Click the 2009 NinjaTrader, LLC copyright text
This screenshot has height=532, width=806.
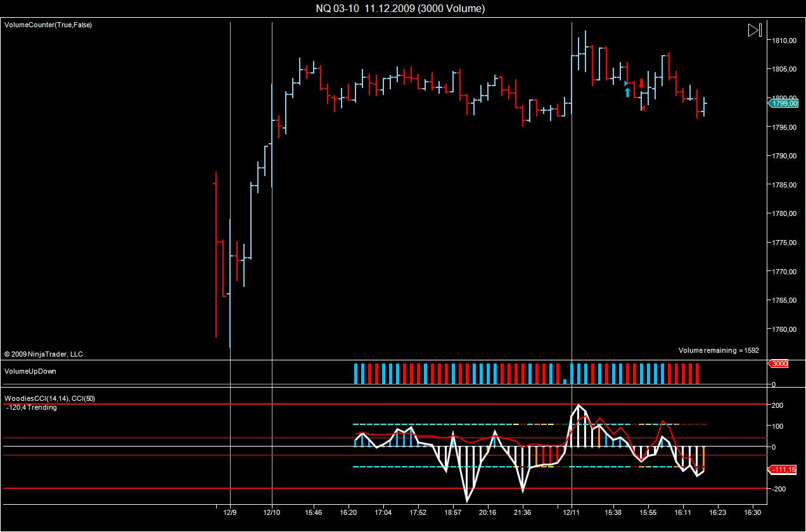(x=43, y=354)
